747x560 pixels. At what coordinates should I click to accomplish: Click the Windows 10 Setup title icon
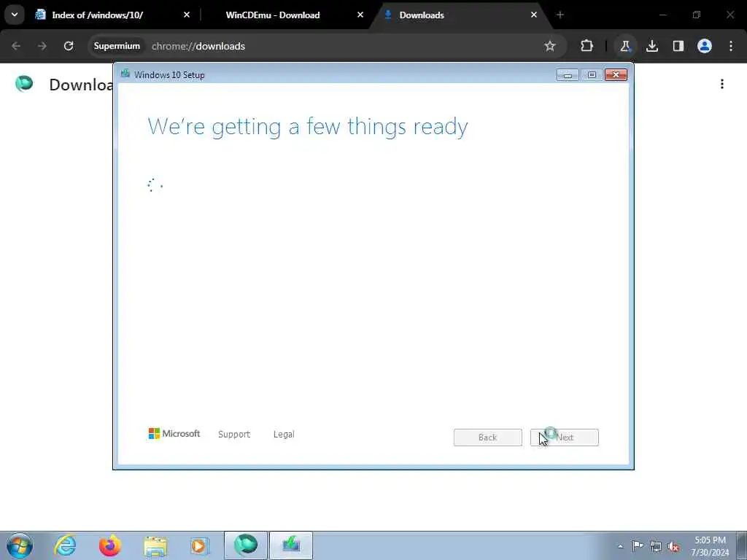point(125,74)
